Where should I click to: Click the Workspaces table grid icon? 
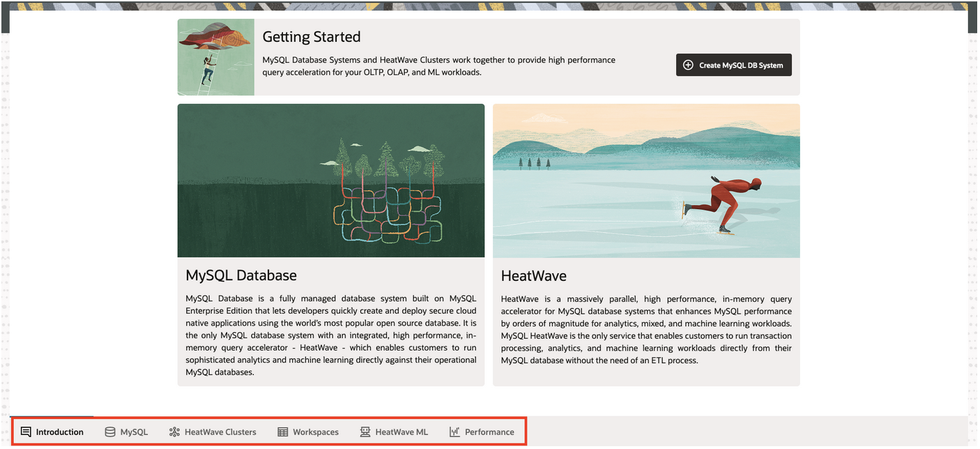point(283,432)
